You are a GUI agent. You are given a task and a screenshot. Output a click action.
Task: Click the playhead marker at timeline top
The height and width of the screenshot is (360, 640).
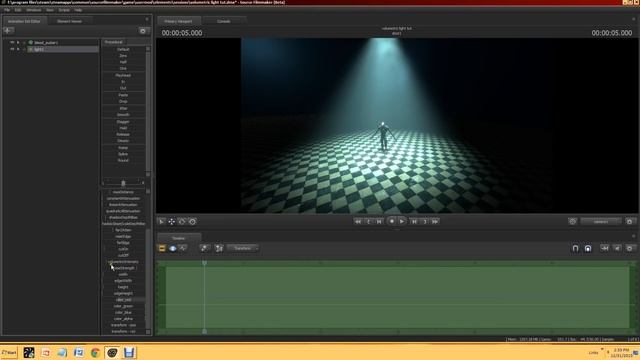[204, 263]
